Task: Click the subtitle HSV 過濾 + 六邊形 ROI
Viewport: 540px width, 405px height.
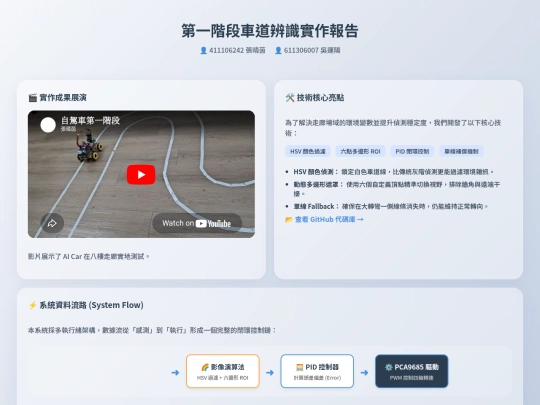Action: [x=222, y=378]
